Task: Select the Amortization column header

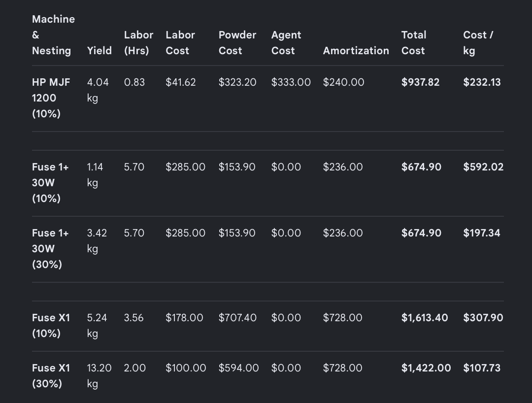Action: pos(356,51)
